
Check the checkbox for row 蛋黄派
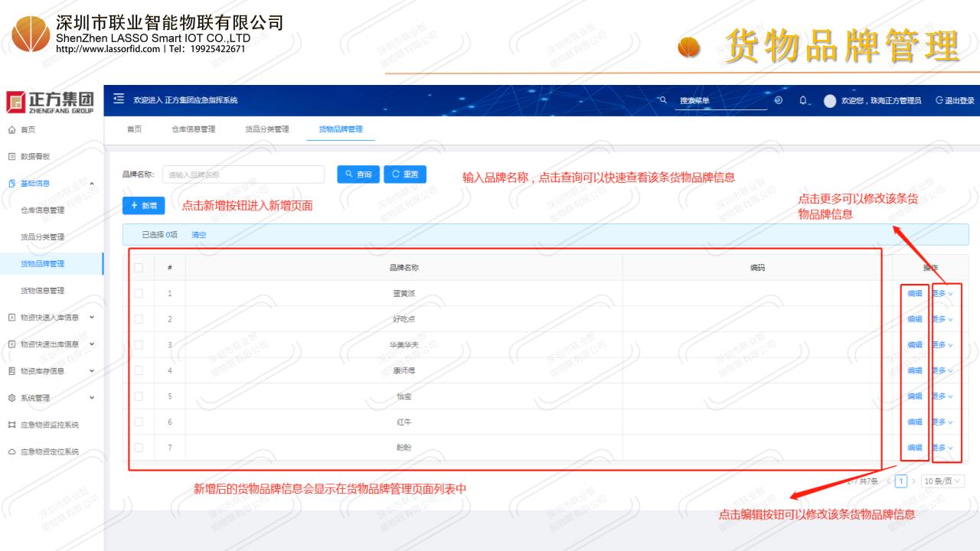pos(139,293)
